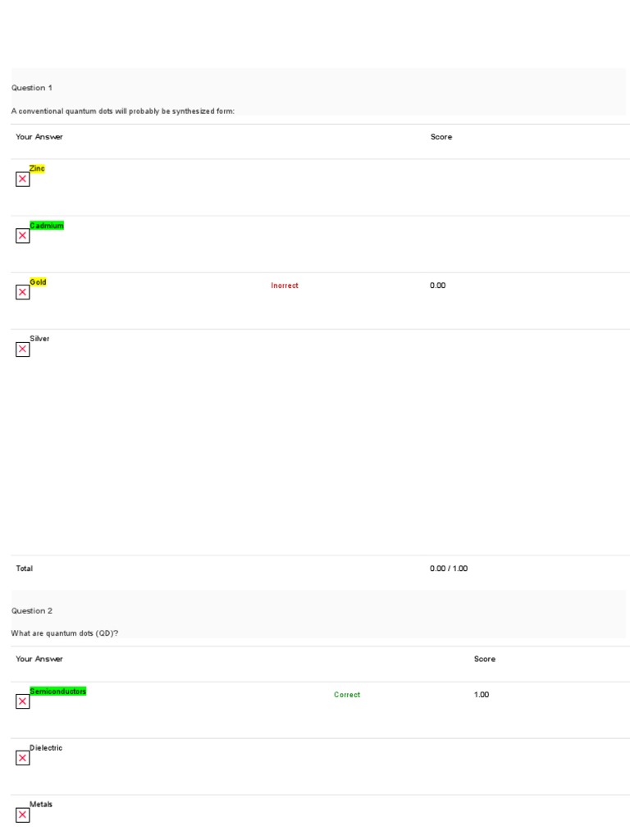Click the green-highlighted Semiconductors label
This screenshot has height=840, width=630.
point(57,692)
